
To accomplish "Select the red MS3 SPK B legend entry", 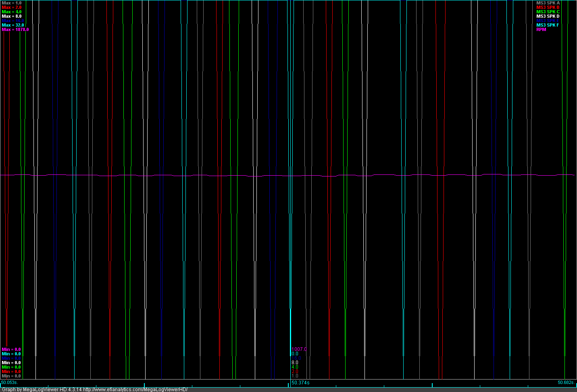I will 548,7.
